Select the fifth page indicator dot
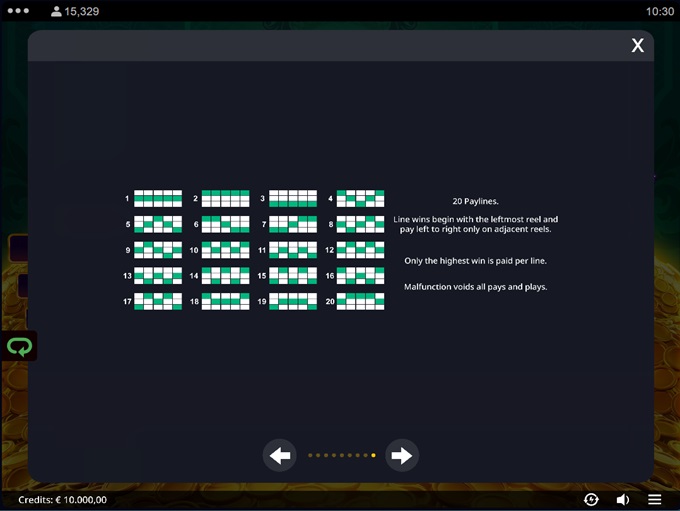 point(342,455)
